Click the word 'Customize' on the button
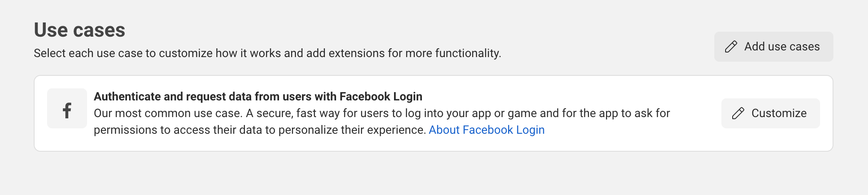This screenshot has height=195, width=868. point(779,113)
